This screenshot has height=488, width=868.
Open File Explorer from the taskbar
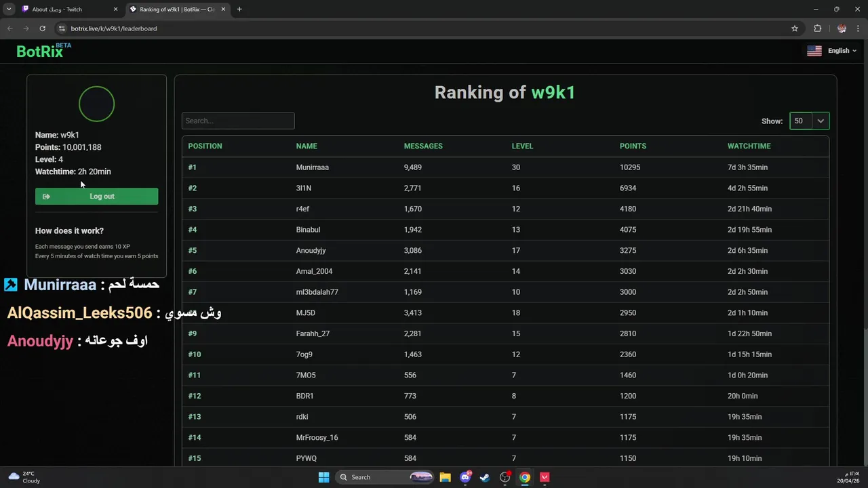(x=445, y=477)
